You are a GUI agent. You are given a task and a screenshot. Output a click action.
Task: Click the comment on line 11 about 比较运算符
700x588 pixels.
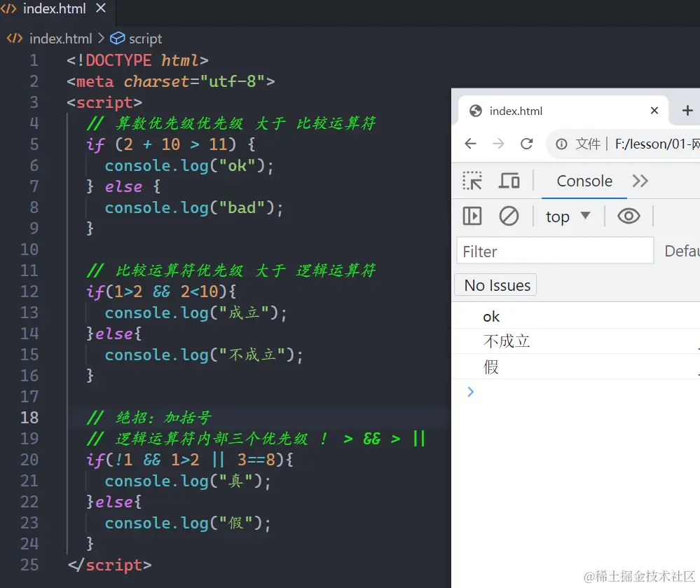231,270
